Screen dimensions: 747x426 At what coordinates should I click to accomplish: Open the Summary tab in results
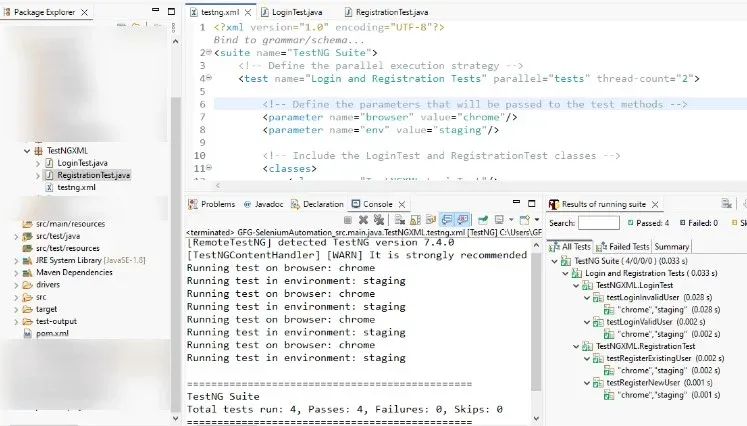pyautogui.click(x=671, y=247)
